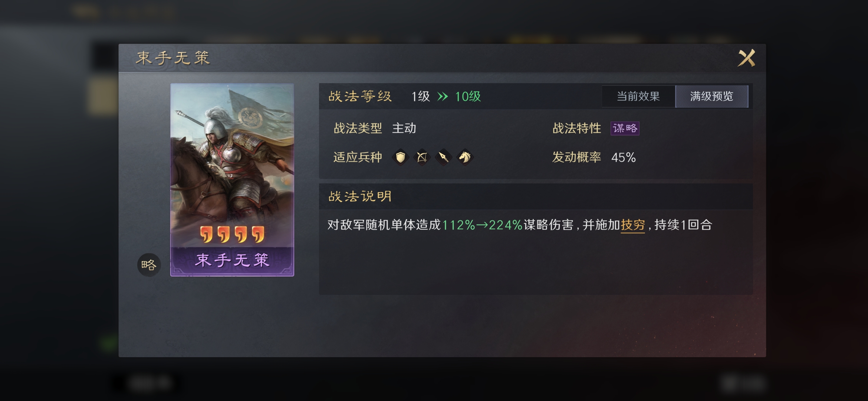Click the 45% activation probability value

tap(624, 157)
